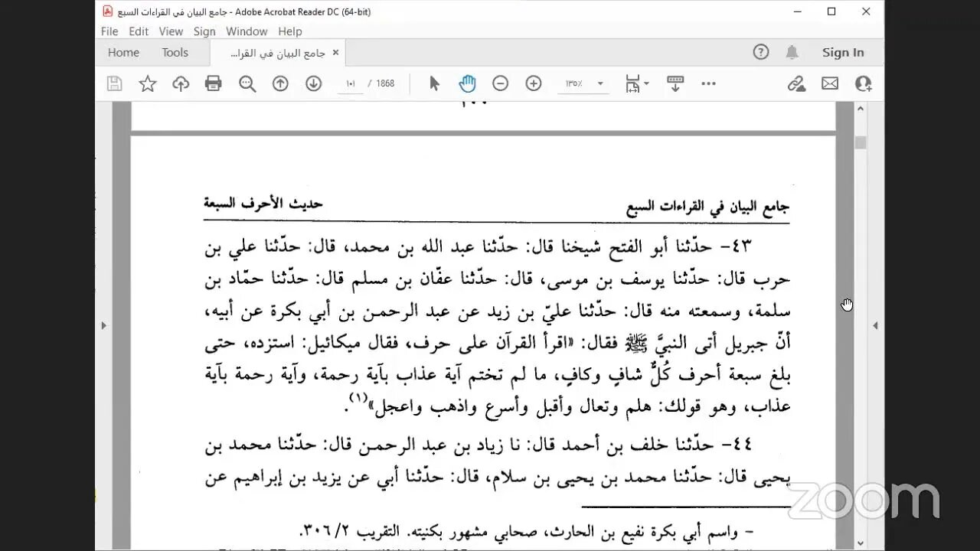
Task: Zoom in with the plus button
Action: pos(534,83)
